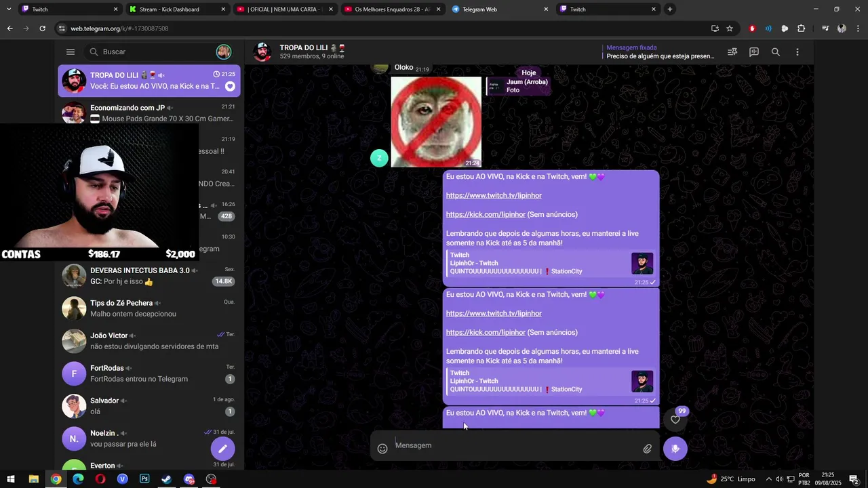Open the media controls music icon
This screenshot has height=488, width=868.
click(825, 28)
